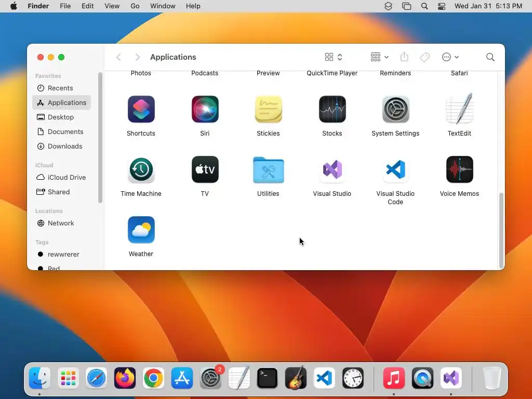Launch GarageBand from the Dock
This screenshot has height=399, width=532.
[296, 378]
